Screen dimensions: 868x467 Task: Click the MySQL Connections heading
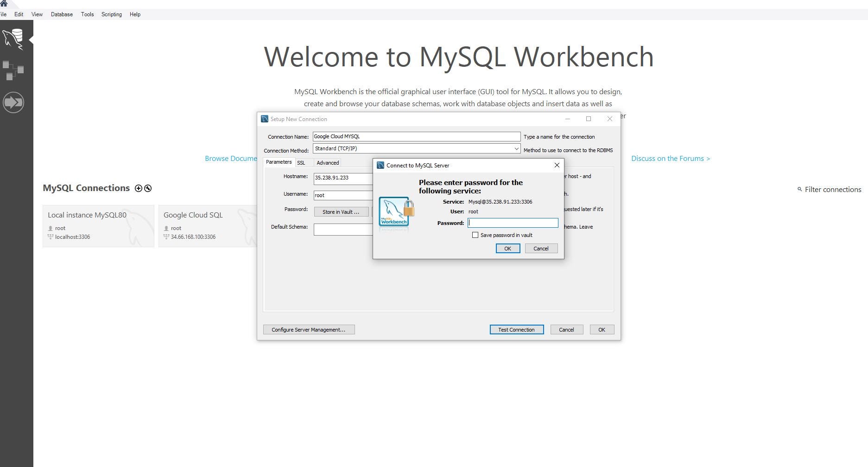pos(86,188)
